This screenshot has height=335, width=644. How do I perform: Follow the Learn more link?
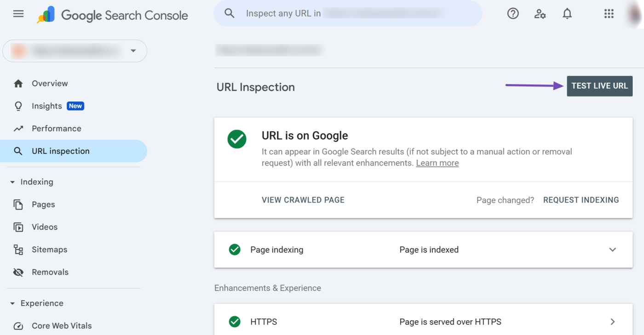tap(437, 163)
